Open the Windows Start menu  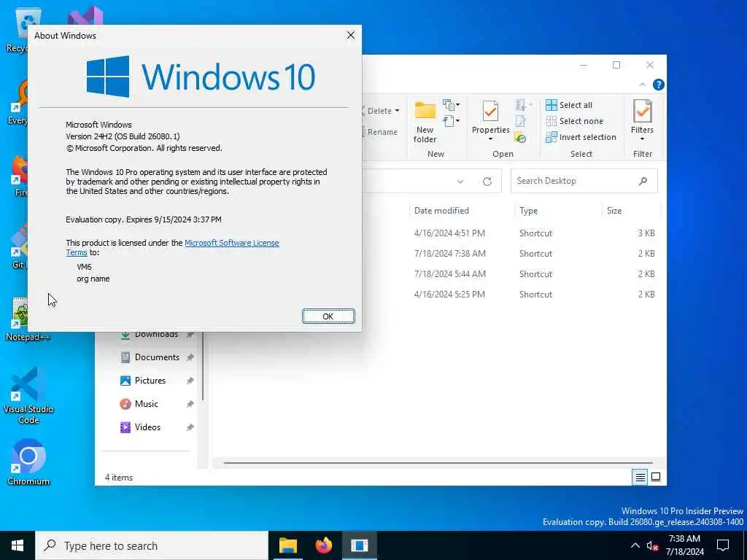point(18,545)
